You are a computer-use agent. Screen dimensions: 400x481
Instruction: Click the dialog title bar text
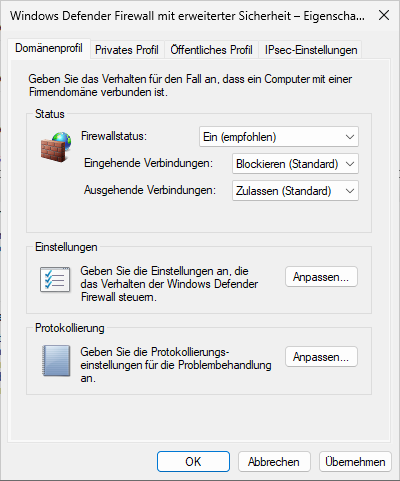coord(187,16)
